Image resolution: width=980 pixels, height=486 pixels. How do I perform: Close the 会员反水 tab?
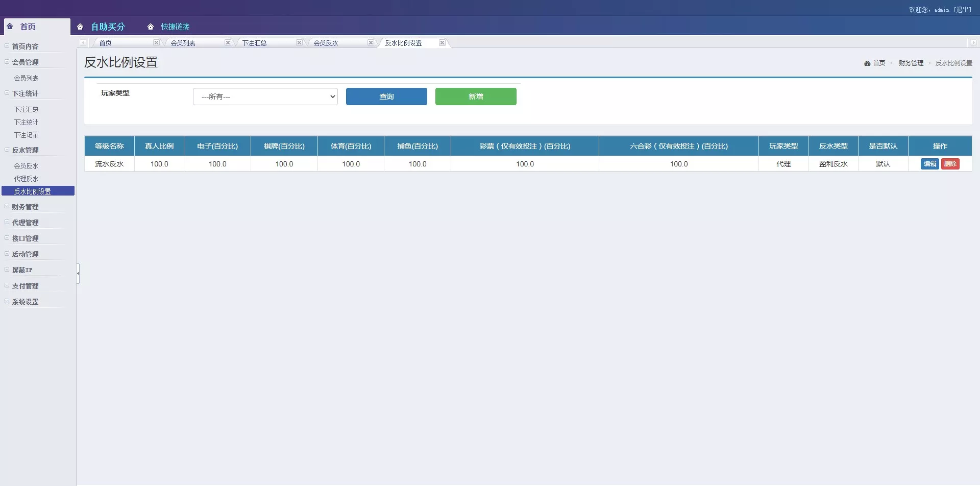pyautogui.click(x=371, y=43)
